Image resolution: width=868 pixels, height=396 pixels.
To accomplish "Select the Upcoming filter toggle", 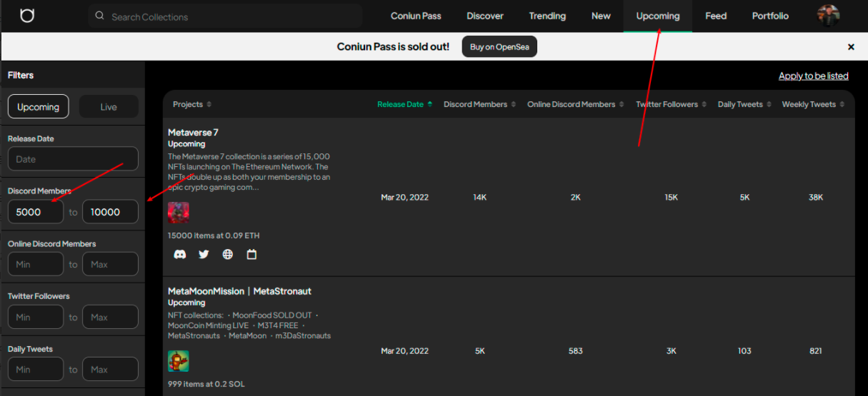I will (39, 107).
